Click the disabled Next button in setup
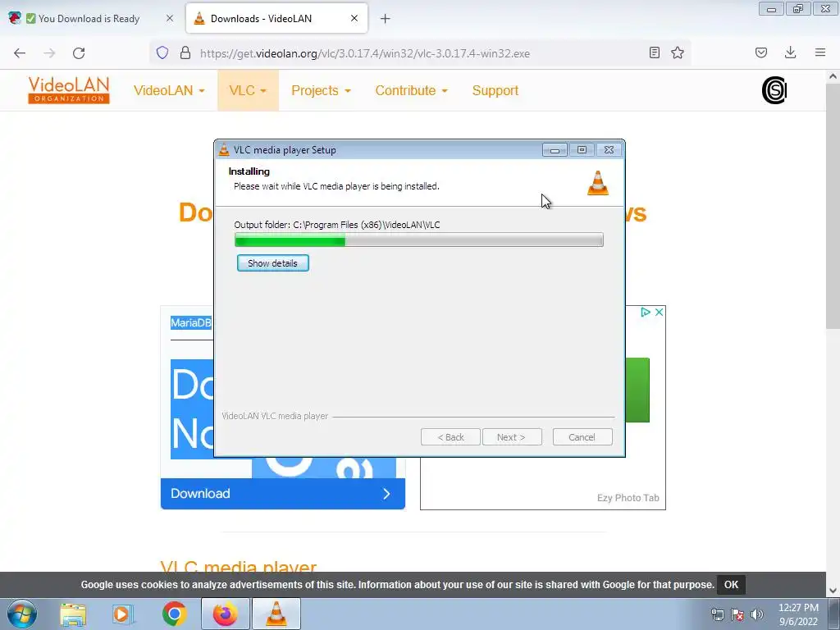Viewport: 840px width, 630px height. (x=512, y=437)
